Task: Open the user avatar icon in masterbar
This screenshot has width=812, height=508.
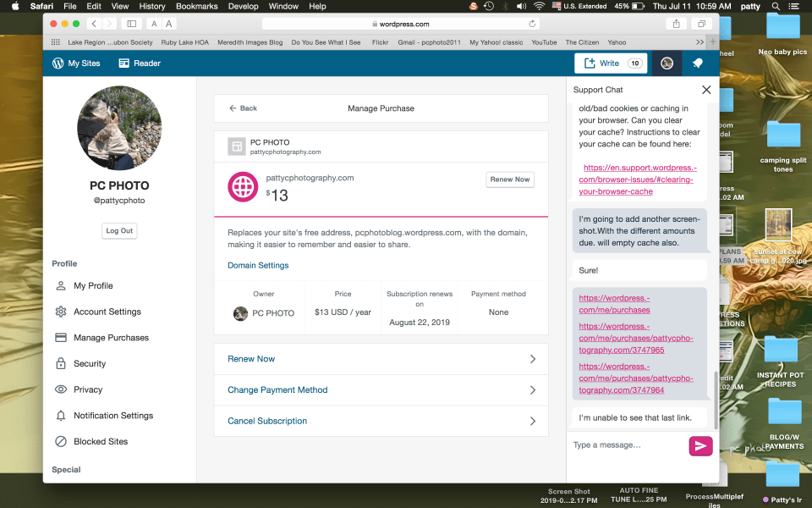Action: (x=667, y=63)
